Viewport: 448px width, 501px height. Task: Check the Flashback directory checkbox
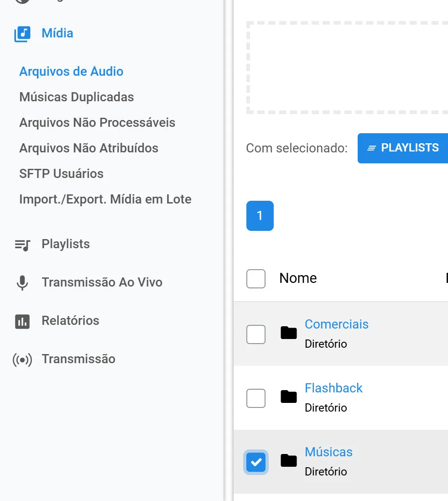tap(256, 398)
